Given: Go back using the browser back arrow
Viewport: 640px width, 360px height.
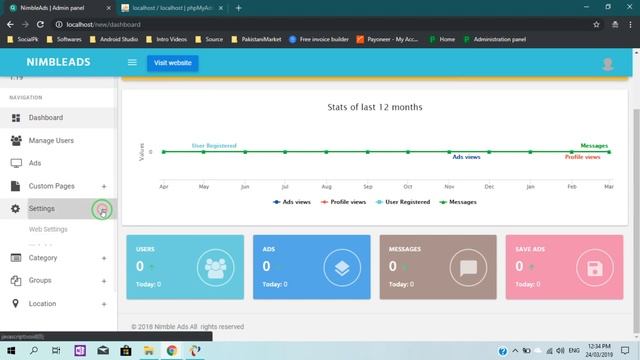Looking at the screenshot, I should pyautogui.click(x=10, y=24).
